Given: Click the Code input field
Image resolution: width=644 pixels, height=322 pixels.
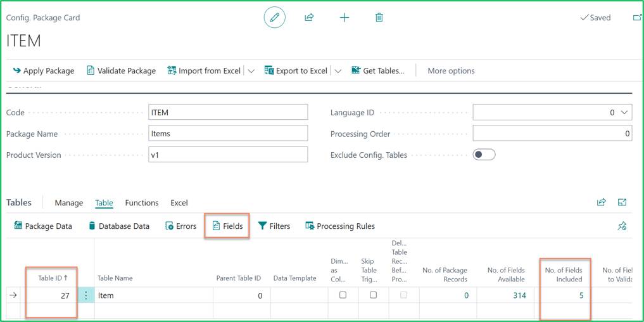Looking at the screenshot, I should [228, 112].
